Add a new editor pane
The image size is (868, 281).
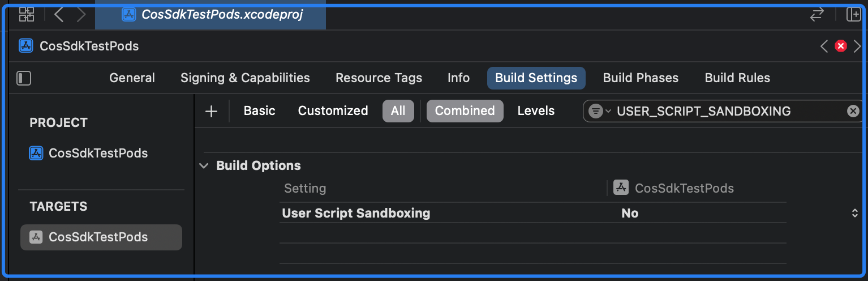853,15
